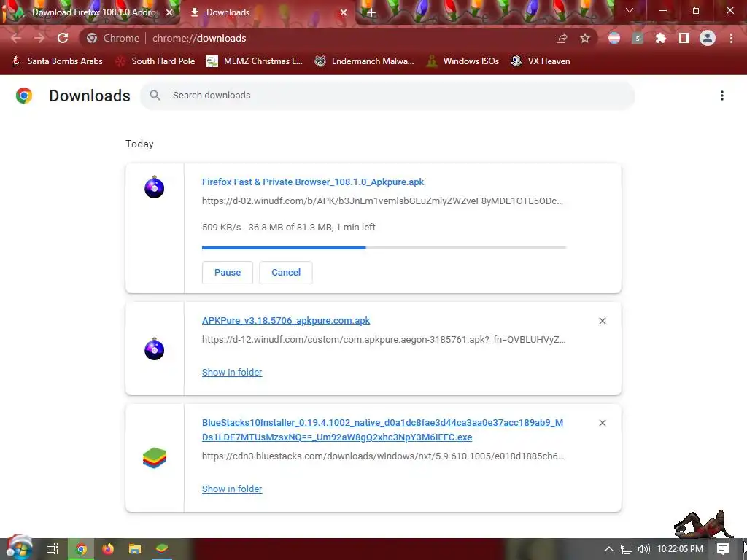Click the BlueStacks file icon
Viewport: 747px width, 560px height.
(x=155, y=458)
